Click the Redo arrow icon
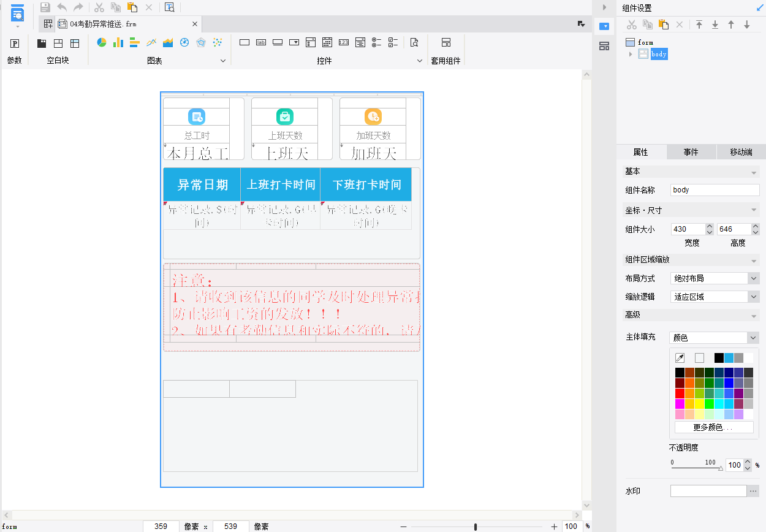This screenshot has height=532, width=766. [78, 7]
